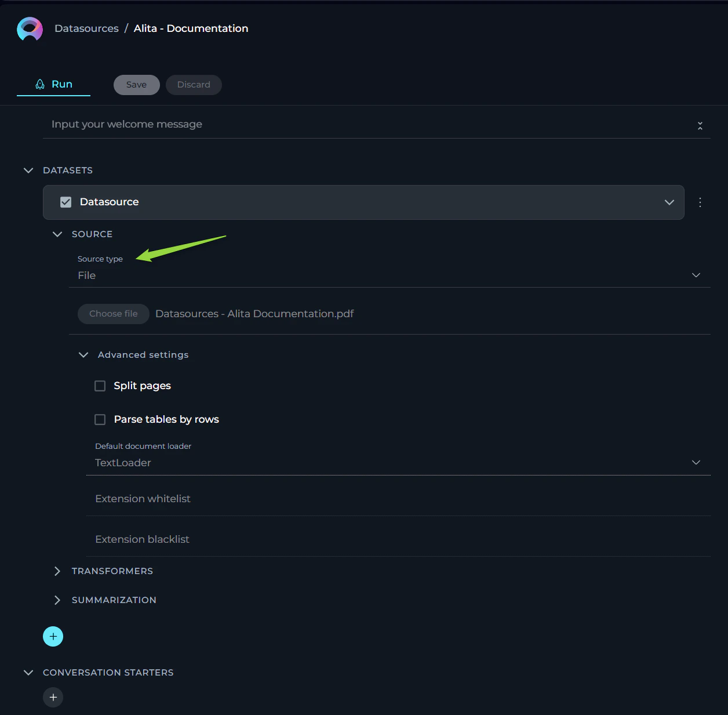Click the plus icon under Conversation Starters

[x=53, y=697]
